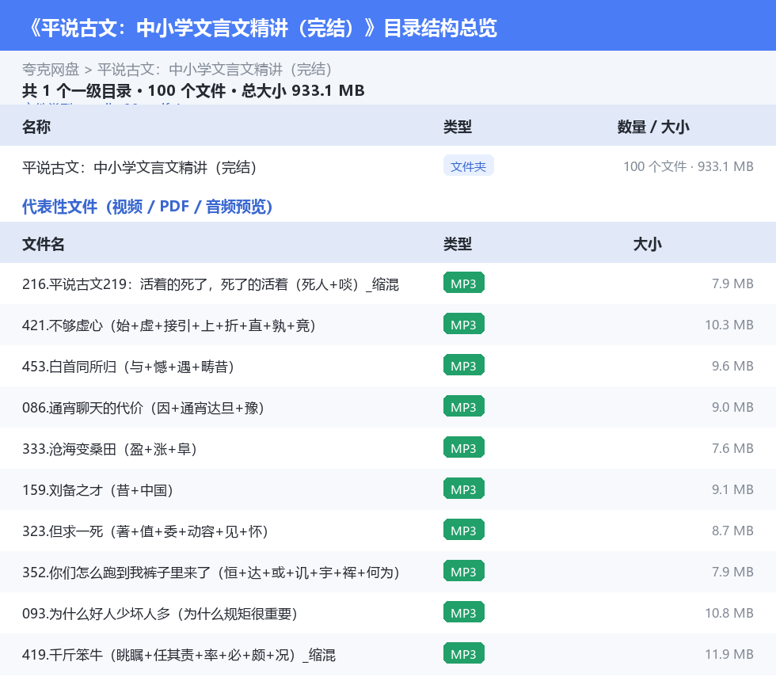Screen dimensions: 776x700
Task: Select the 10.3 MB size value
Action: [729, 325]
